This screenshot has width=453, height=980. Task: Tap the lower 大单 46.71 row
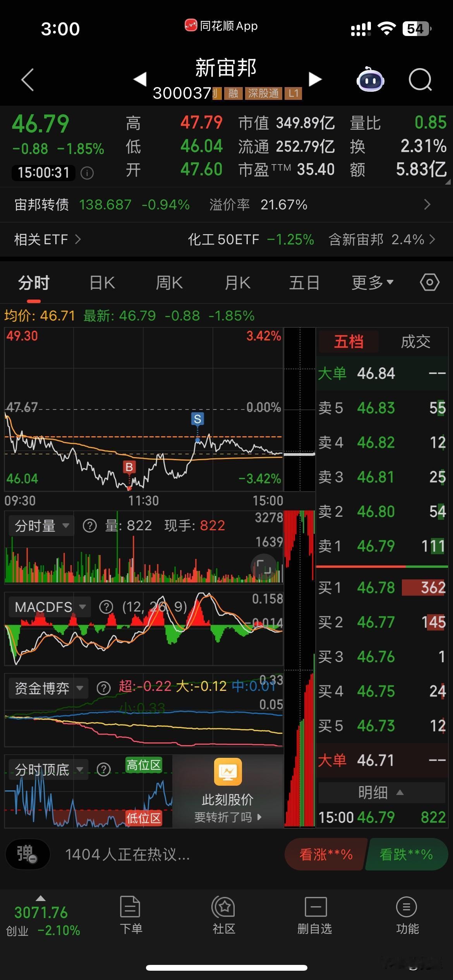[x=382, y=760]
